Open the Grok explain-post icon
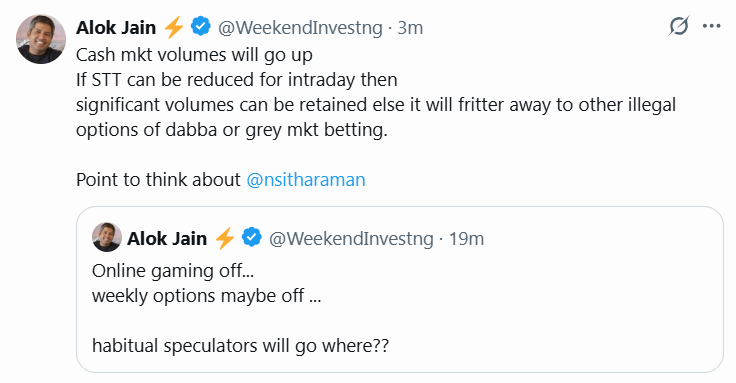736x383 pixels. pyautogui.click(x=679, y=26)
